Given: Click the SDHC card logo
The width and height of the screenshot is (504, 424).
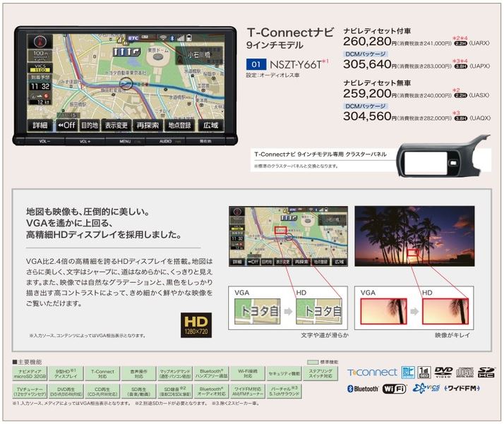Looking at the screenshot, I should tap(486, 372).
